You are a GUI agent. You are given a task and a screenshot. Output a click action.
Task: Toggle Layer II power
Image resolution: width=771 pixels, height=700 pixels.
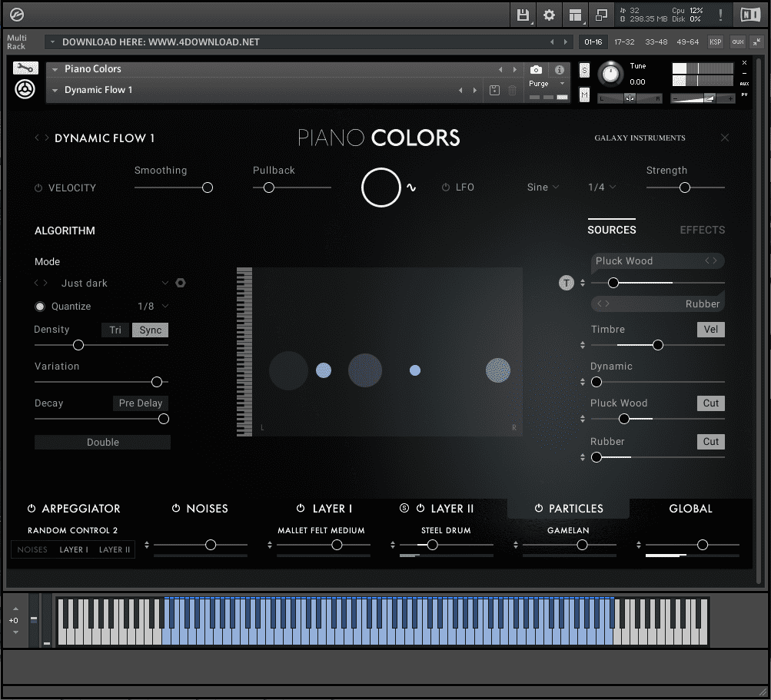(420, 508)
